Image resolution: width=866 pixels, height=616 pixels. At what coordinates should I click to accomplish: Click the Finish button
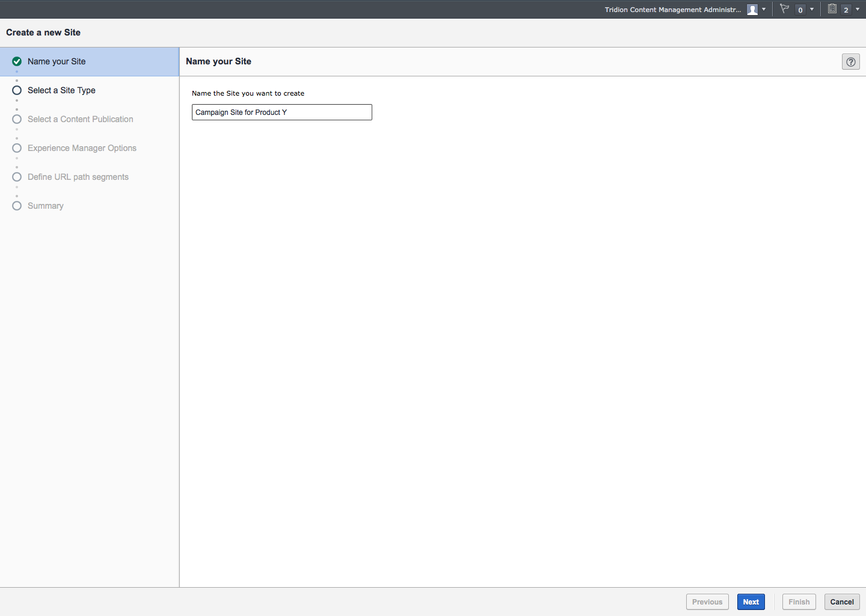pos(799,602)
